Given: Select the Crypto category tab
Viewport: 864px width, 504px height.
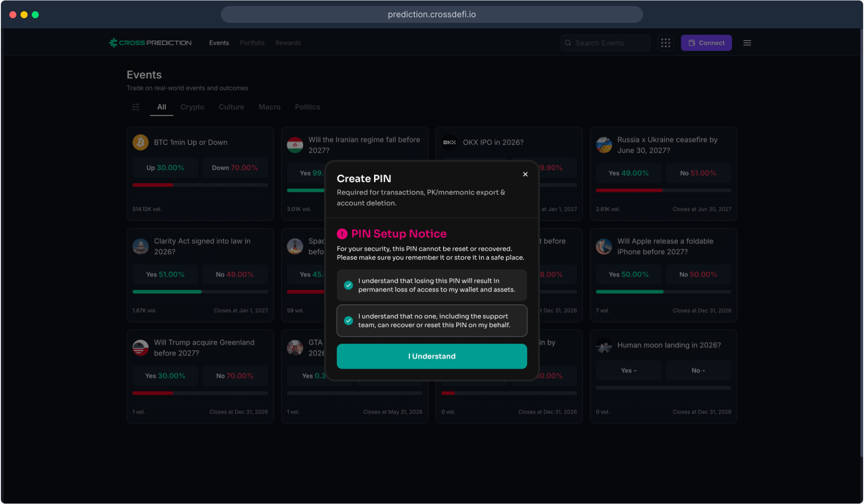Looking at the screenshot, I should 192,107.
